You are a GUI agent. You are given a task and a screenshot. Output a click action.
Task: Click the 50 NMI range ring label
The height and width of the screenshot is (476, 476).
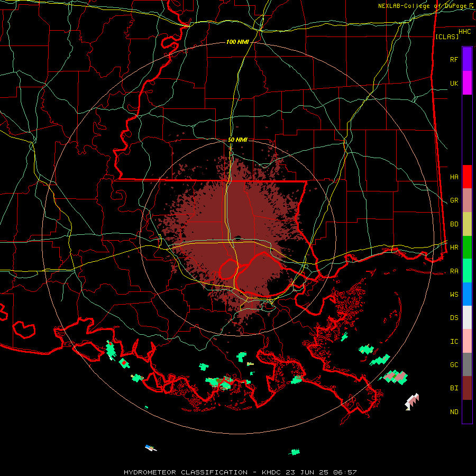pyautogui.click(x=237, y=140)
